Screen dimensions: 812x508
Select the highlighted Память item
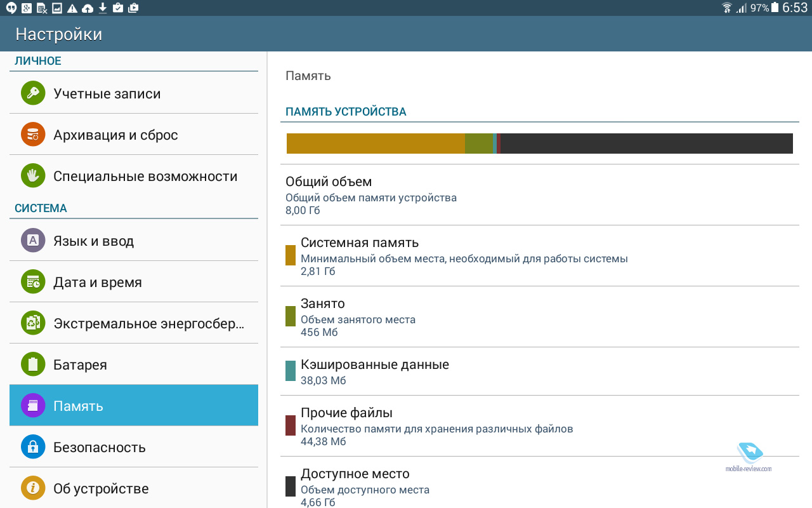134,405
